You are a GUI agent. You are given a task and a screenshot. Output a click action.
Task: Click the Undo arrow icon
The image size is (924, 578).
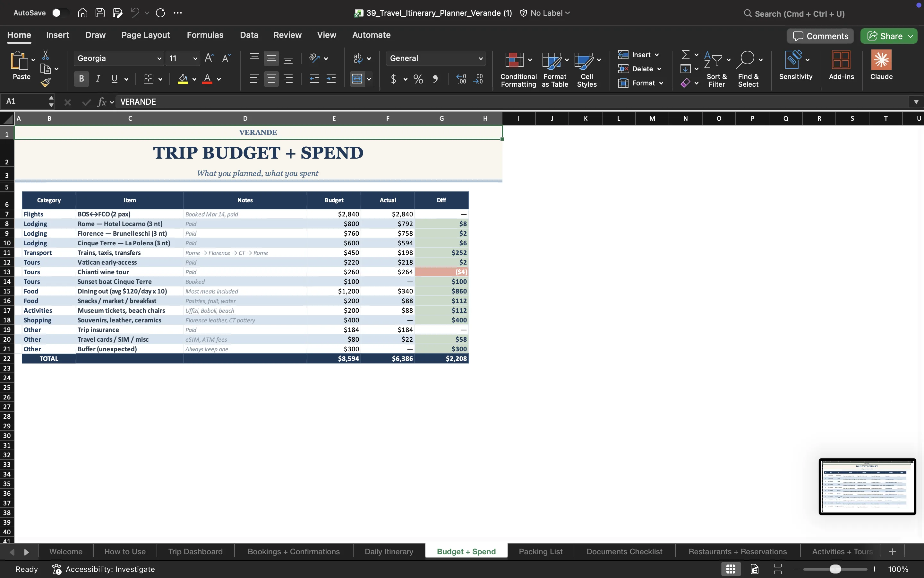coord(135,13)
